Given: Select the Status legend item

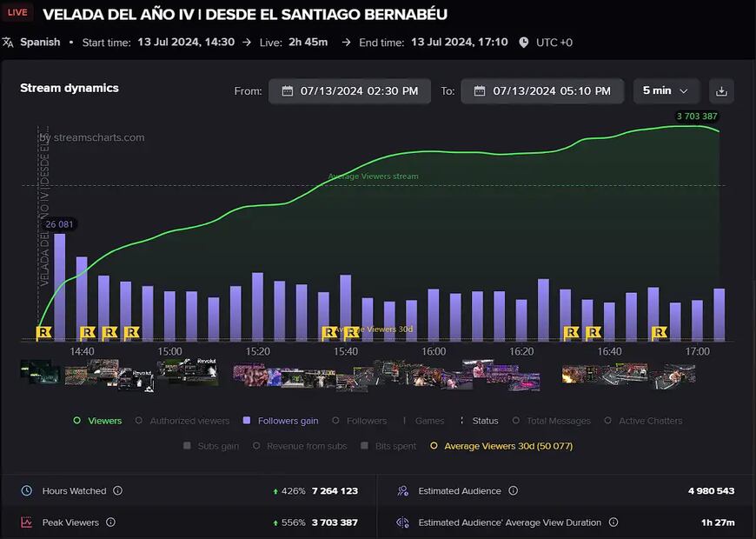Looking at the screenshot, I should click(x=484, y=420).
